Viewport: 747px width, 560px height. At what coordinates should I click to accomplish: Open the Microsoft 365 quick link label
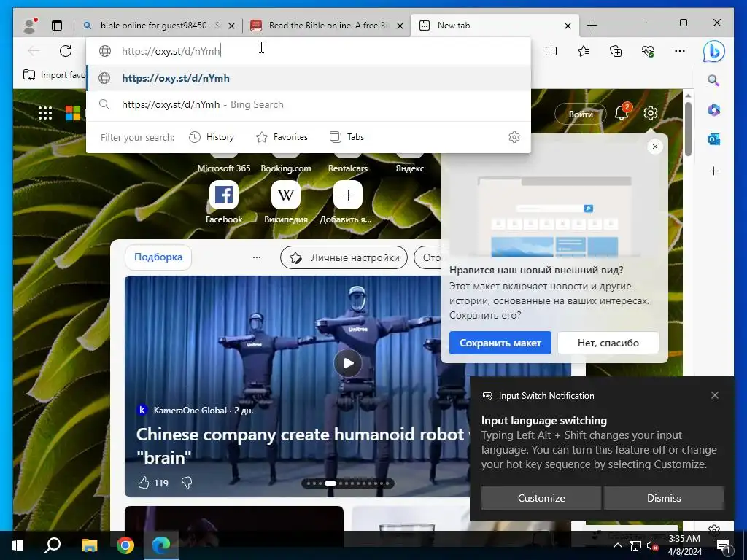coord(223,168)
